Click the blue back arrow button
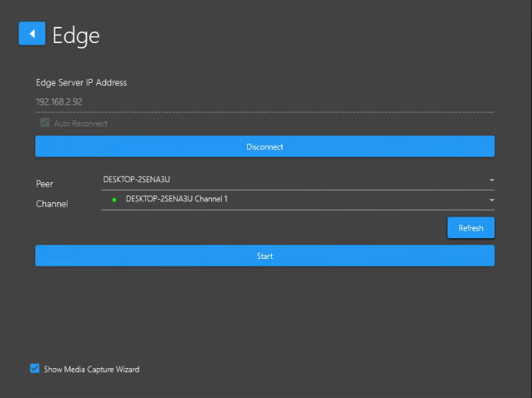This screenshot has height=398, width=532. pos(32,34)
